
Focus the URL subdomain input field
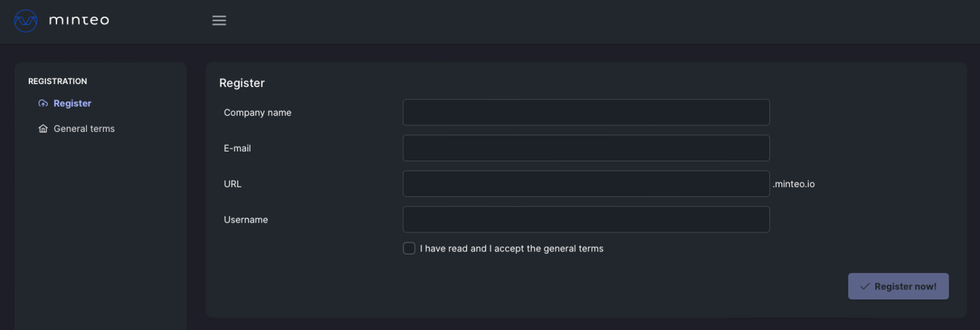(586, 183)
